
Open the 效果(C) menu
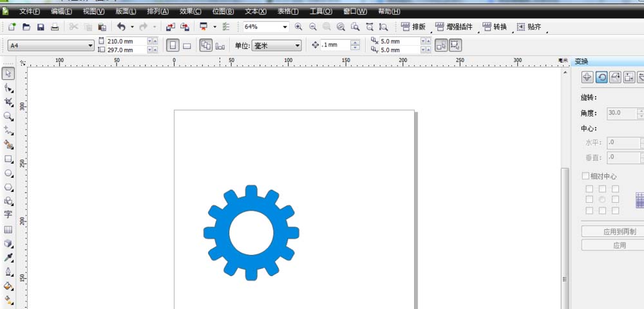click(191, 12)
